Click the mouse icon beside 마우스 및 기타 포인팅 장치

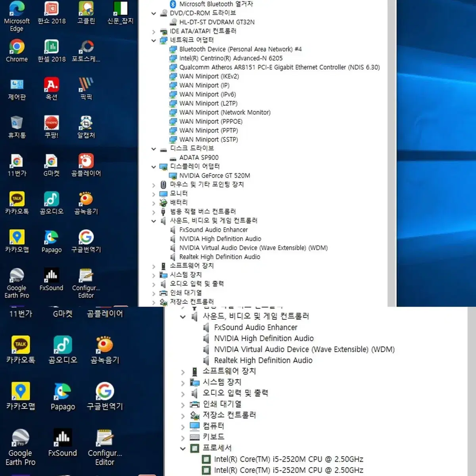coord(163,184)
